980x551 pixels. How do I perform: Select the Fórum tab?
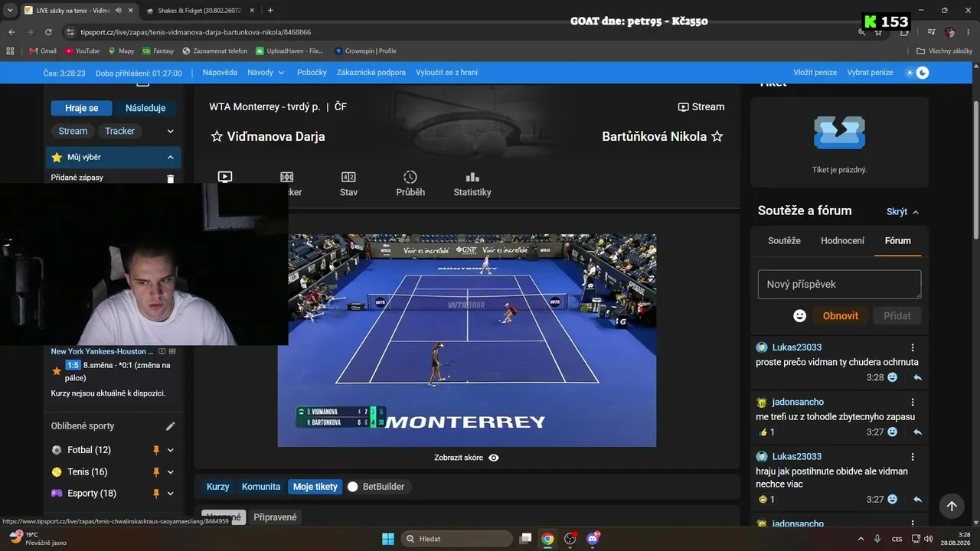898,240
